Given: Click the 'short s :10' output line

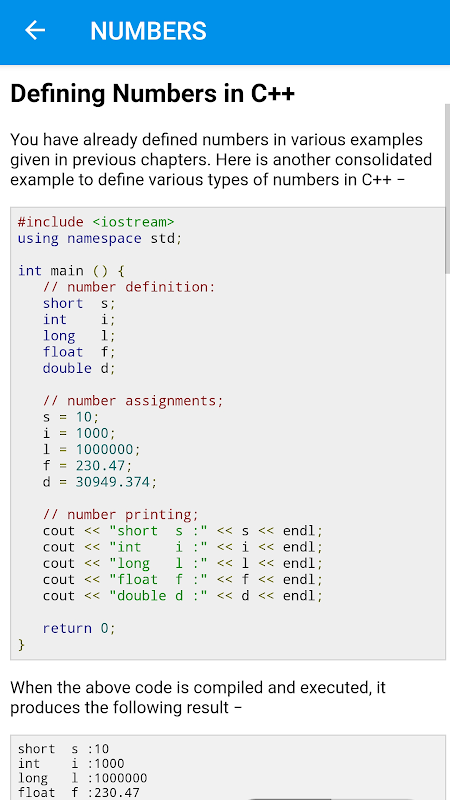Looking at the screenshot, I should (x=63, y=749).
